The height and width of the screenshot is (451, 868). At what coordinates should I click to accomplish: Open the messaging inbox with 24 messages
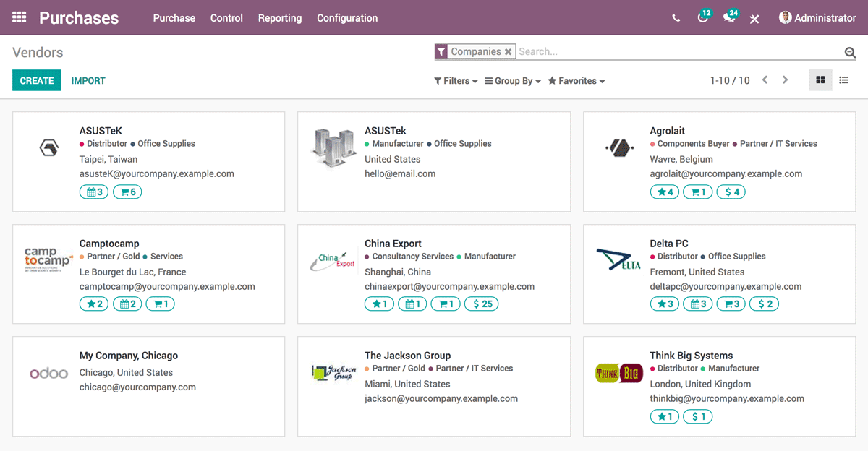coord(728,17)
